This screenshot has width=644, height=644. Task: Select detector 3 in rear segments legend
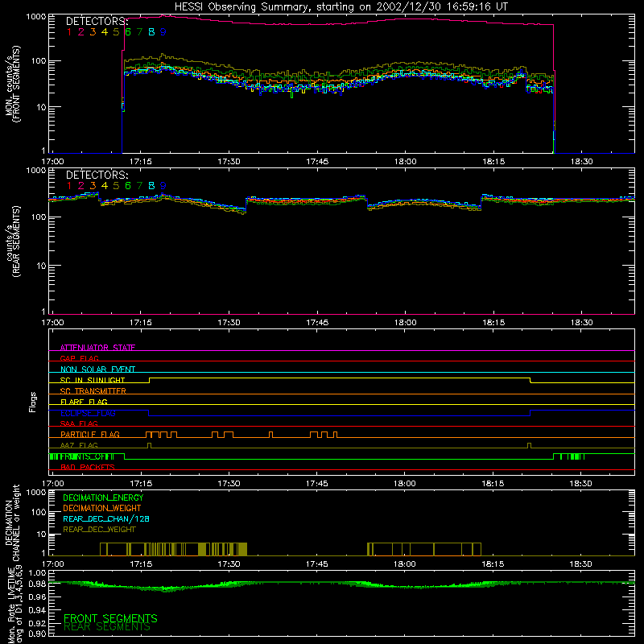point(93,186)
